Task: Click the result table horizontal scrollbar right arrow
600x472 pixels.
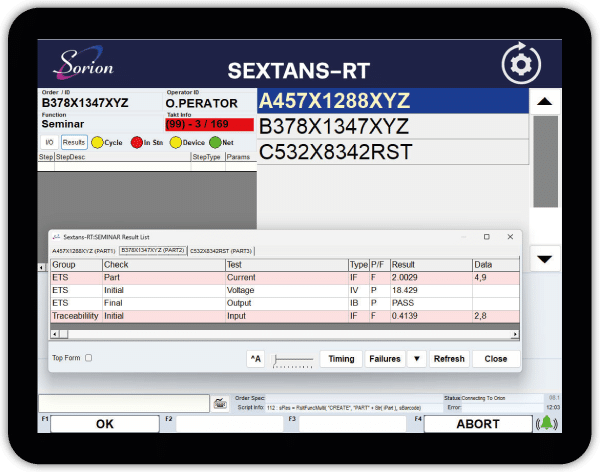Action: [x=515, y=334]
